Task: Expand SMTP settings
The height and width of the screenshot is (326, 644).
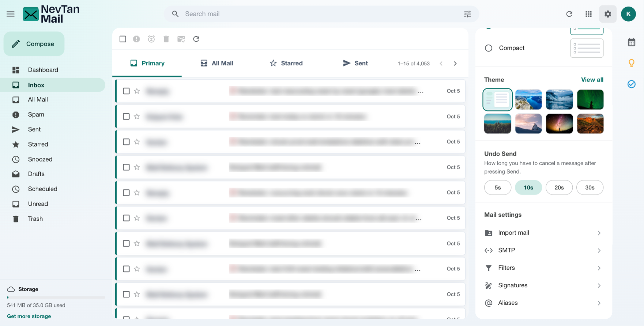Action: click(543, 250)
